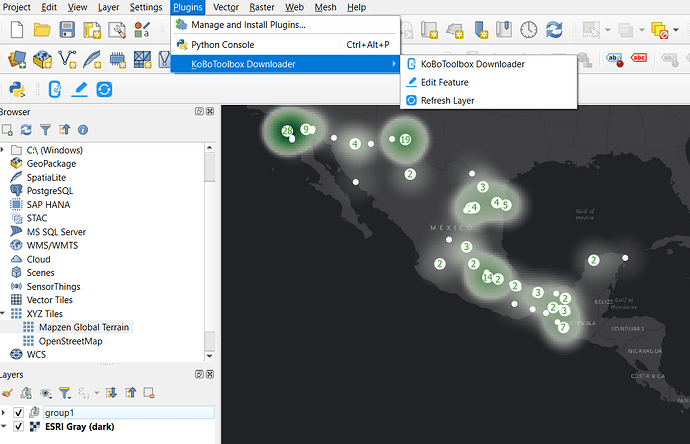
Task: Select GeoPackage in Browser tree
Action: [51, 163]
